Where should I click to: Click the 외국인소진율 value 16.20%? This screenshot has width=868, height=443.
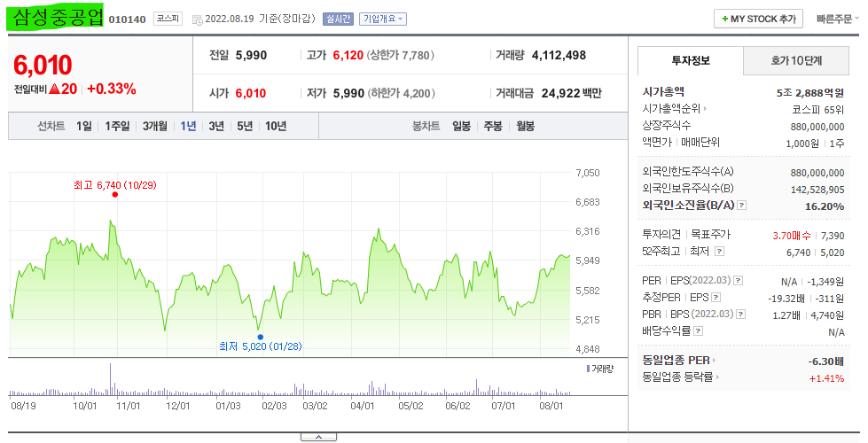click(x=825, y=206)
